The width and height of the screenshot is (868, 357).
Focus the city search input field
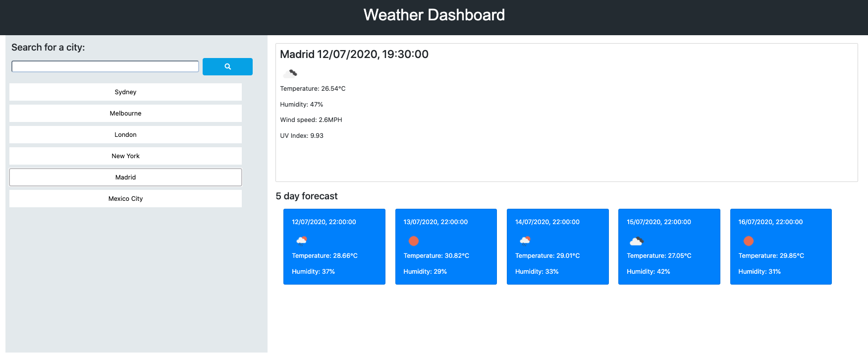click(105, 66)
